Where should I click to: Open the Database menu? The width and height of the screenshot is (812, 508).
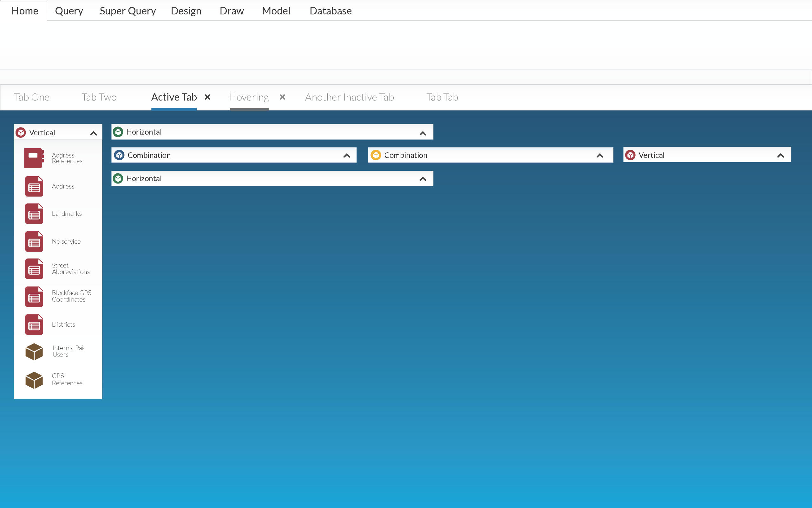(x=331, y=11)
